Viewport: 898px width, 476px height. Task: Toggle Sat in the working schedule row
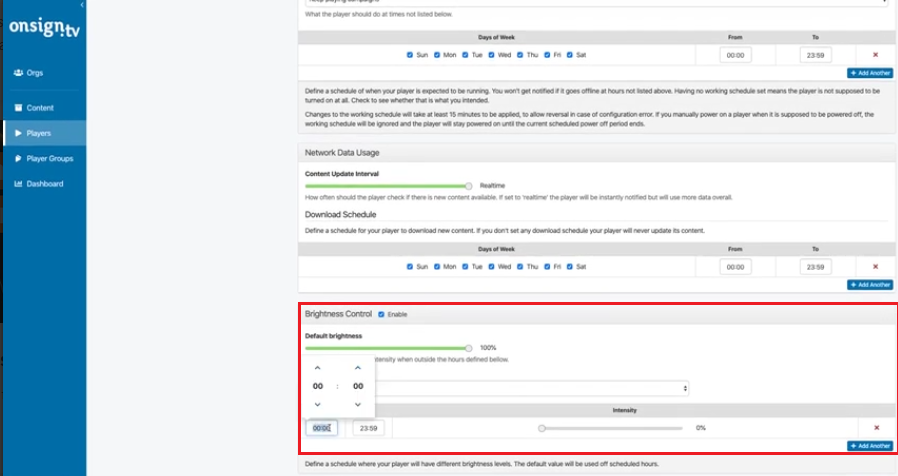(570, 55)
